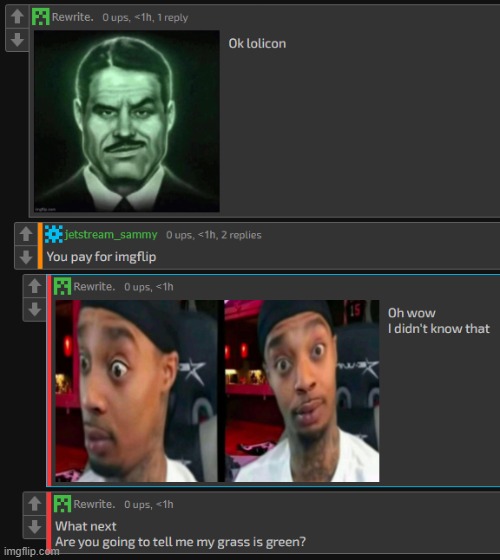
Task: Click the "0 ups, <1h, 1 reply" text
Action: tap(145, 18)
